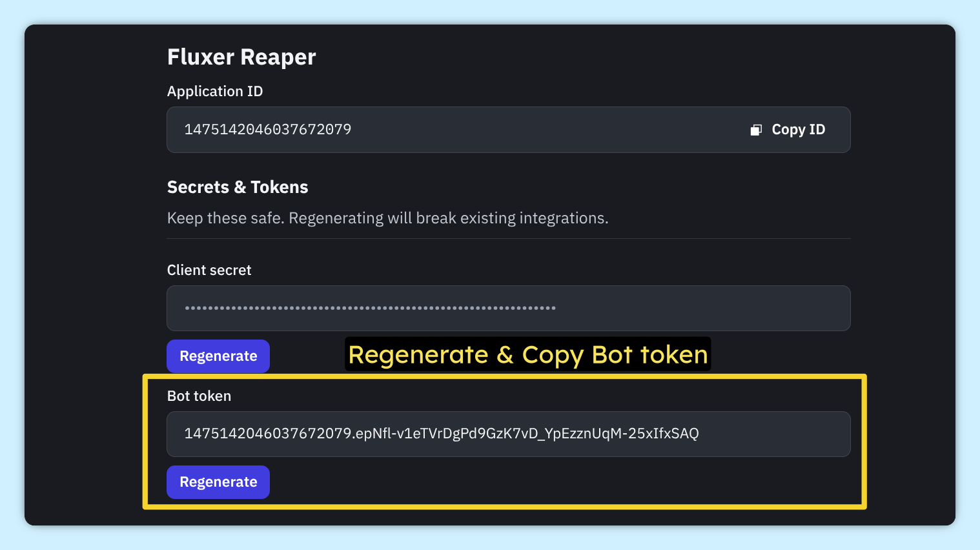Image resolution: width=980 pixels, height=550 pixels.
Task: Click the copy icon beside Copy ID
Action: click(x=756, y=130)
